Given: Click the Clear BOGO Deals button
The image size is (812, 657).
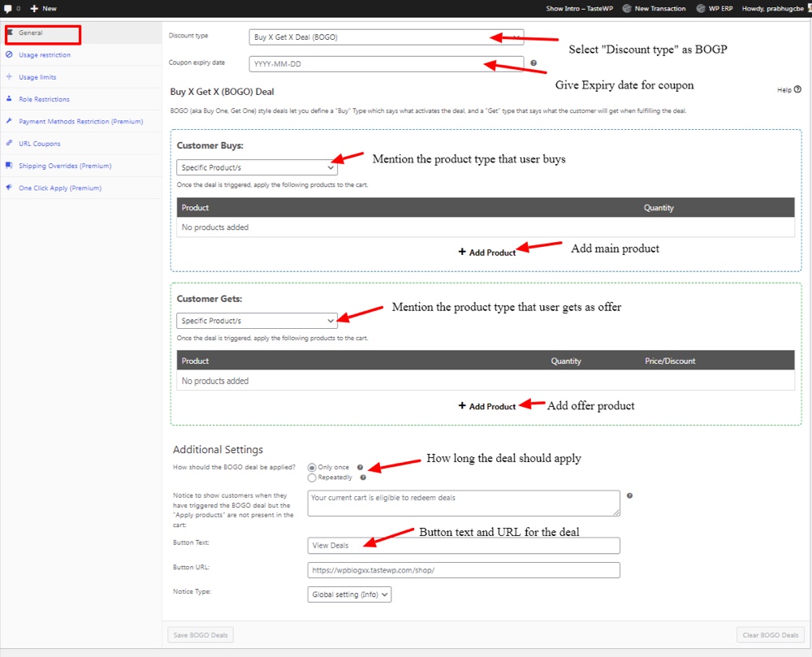Looking at the screenshot, I should tap(771, 635).
